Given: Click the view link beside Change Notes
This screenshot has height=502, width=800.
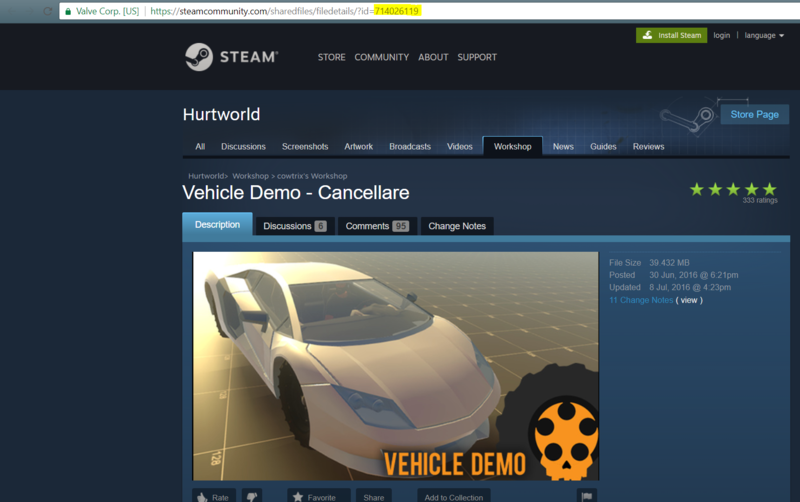Looking at the screenshot, I should point(689,300).
